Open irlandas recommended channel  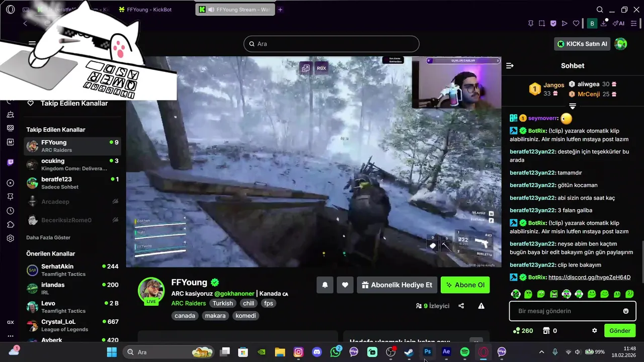(72, 289)
